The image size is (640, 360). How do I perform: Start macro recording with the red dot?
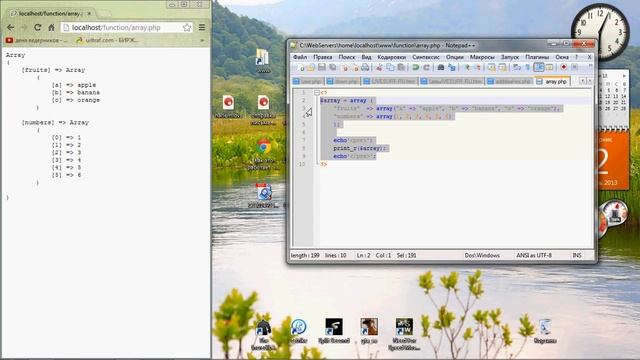click(x=564, y=67)
